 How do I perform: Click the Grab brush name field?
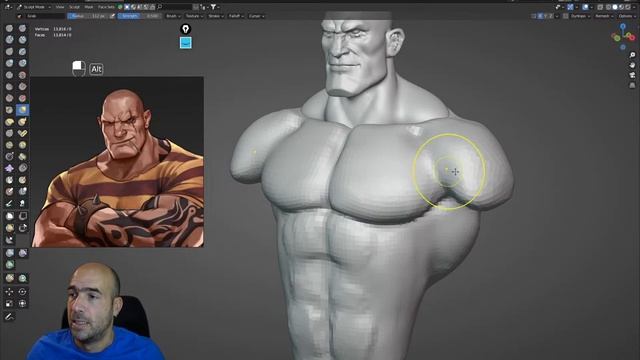pos(44,16)
